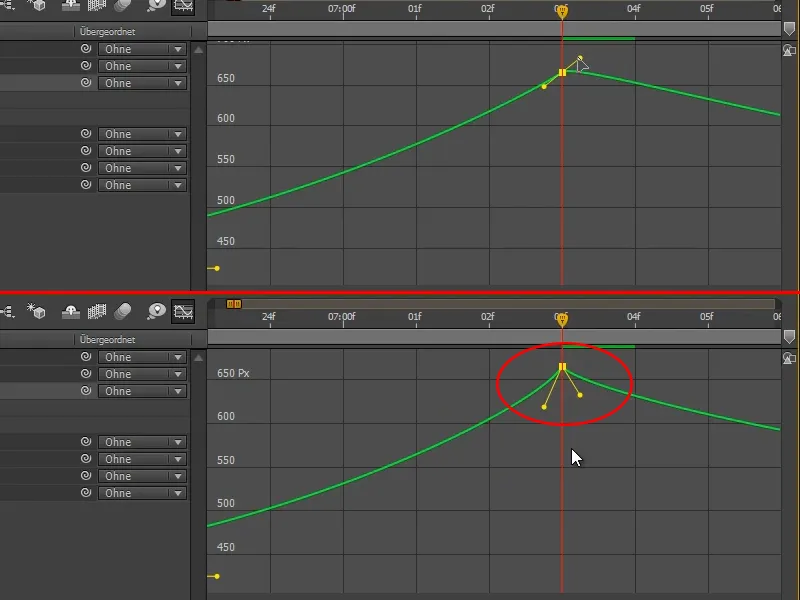Viewport: 800px width, 600px height.
Task: Open Ohne dropdown of highlighted lower-panel row
Action: [142, 391]
